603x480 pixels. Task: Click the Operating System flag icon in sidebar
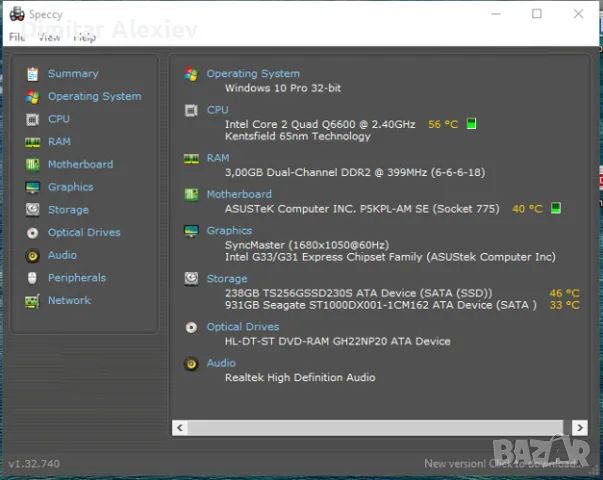click(32, 97)
